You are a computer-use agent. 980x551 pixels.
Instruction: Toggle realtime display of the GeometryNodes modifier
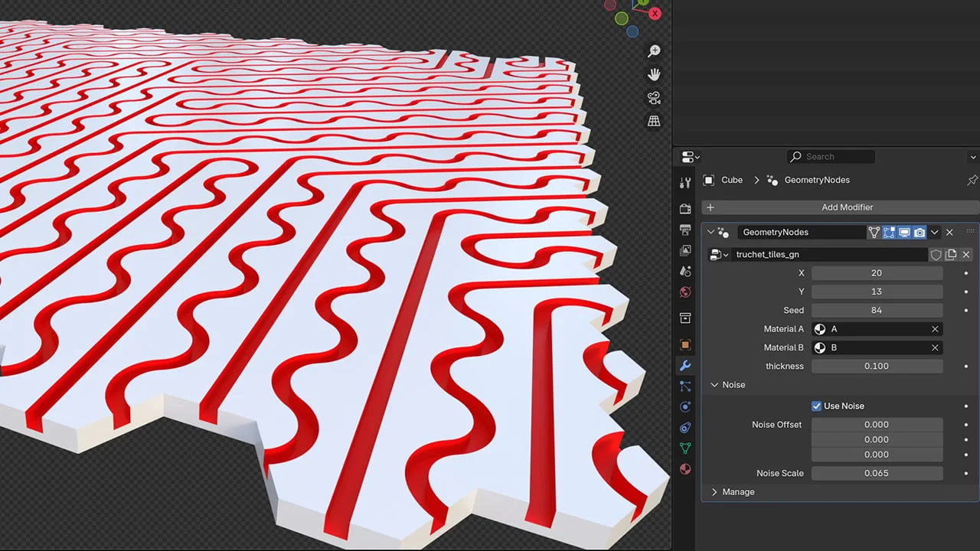point(904,232)
